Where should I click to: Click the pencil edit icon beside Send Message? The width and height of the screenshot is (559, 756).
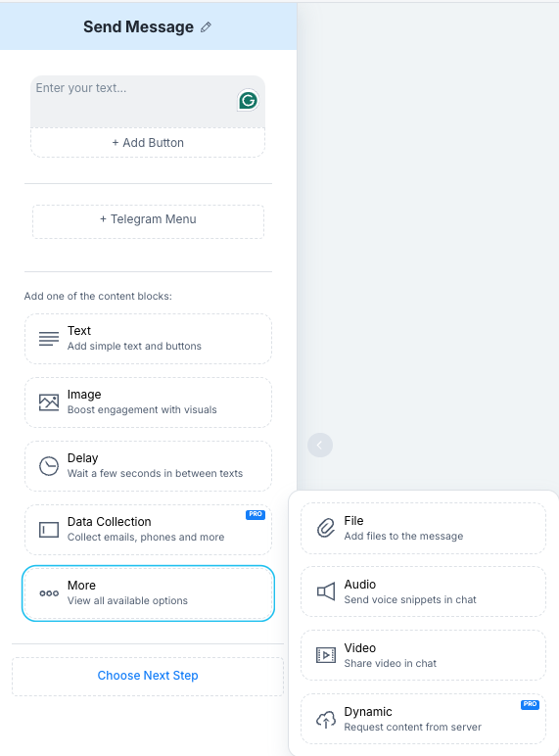click(206, 27)
